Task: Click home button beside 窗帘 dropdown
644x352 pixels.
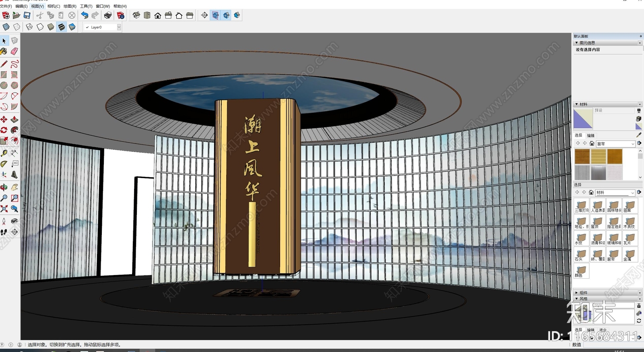Action: pyautogui.click(x=592, y=143)
